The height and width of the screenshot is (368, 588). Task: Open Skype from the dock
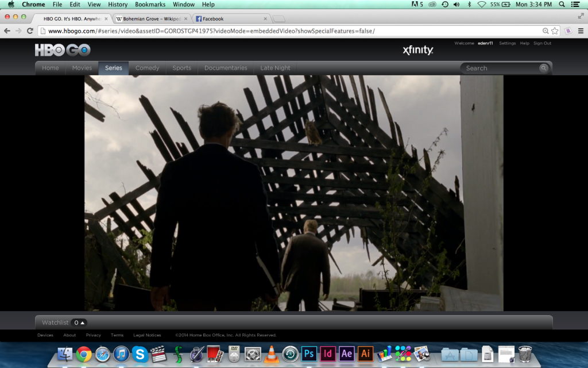click(140, 354)
